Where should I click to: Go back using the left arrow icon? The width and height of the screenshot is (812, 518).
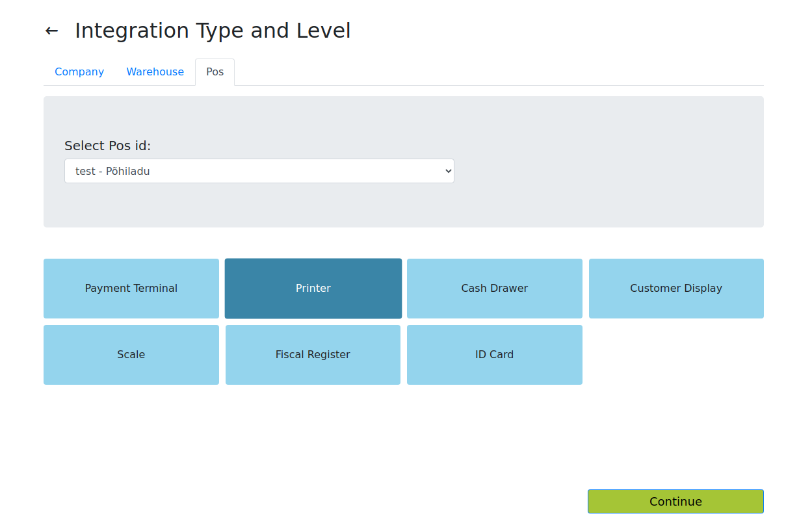click(x=52, y=31)
